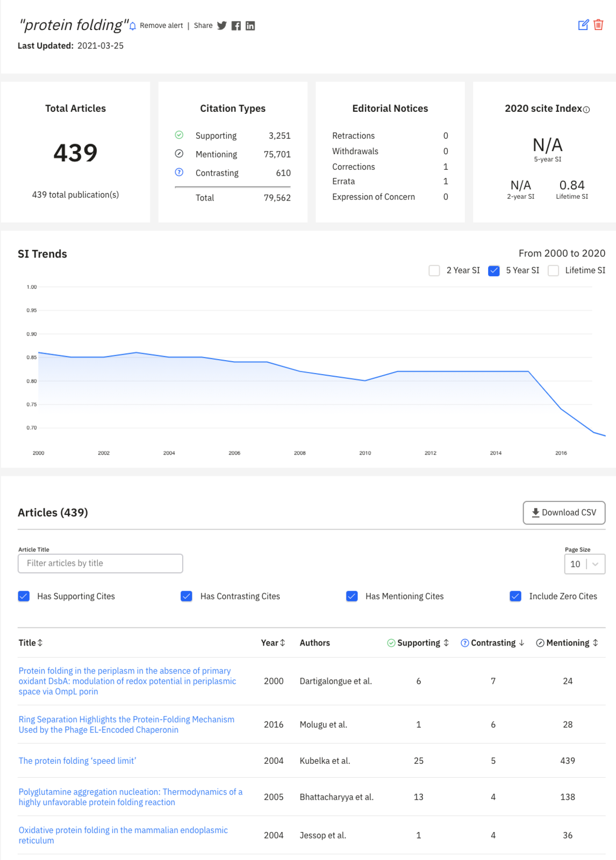Sort by Title column arrows
The image size is (616, 860).
pyautogui.click(x=40, y=643)
